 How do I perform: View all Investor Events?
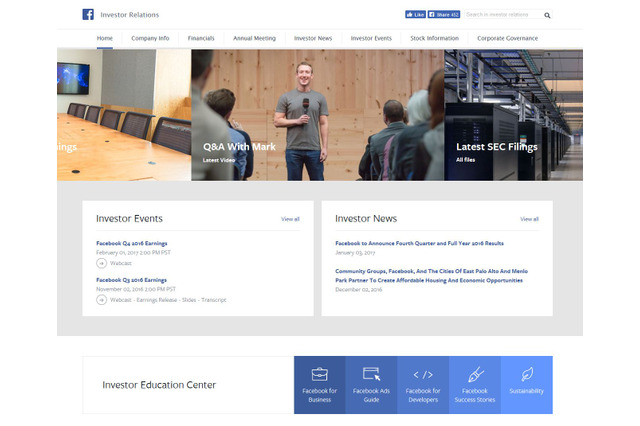click(x=290, y=219)
